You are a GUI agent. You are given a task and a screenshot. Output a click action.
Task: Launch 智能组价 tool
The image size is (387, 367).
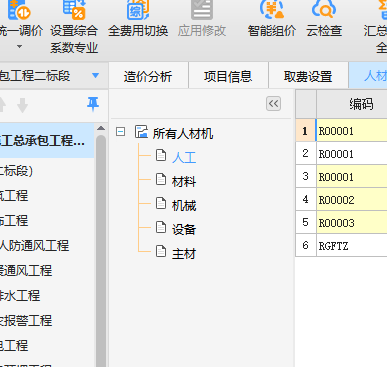[272, 19]
